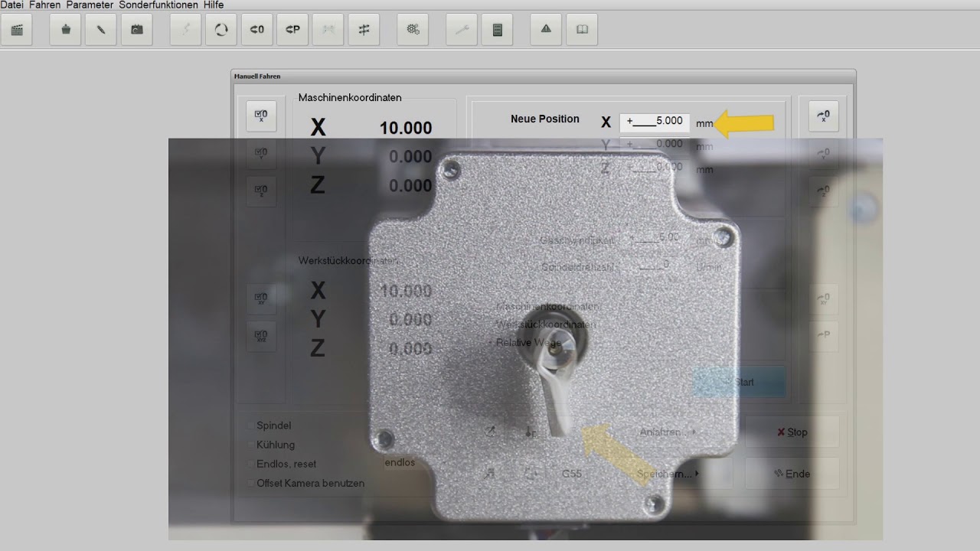Select the Maschinenkoordinaten radio option
The width and height of the screenshot is (980, 551).
(491, 306)
